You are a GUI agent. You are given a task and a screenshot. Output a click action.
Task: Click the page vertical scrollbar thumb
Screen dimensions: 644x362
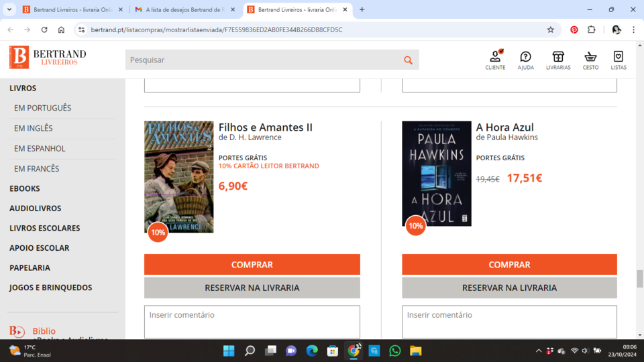(x=639, y=278)
